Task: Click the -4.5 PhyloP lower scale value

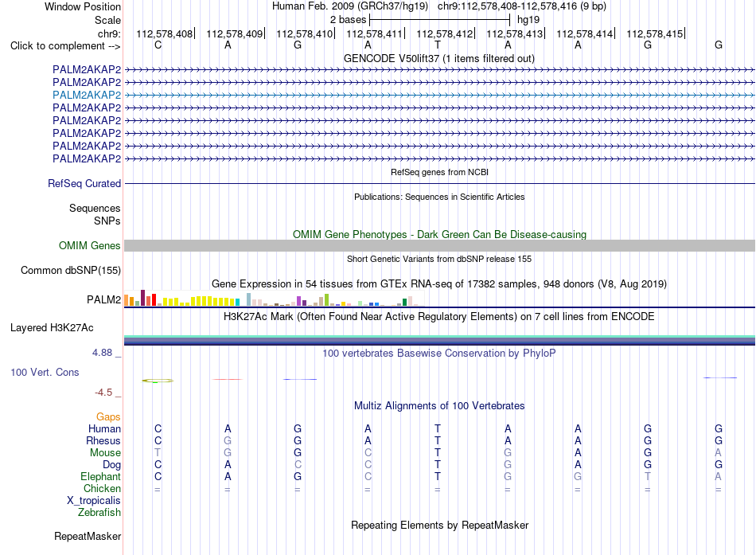Action: 103,393
